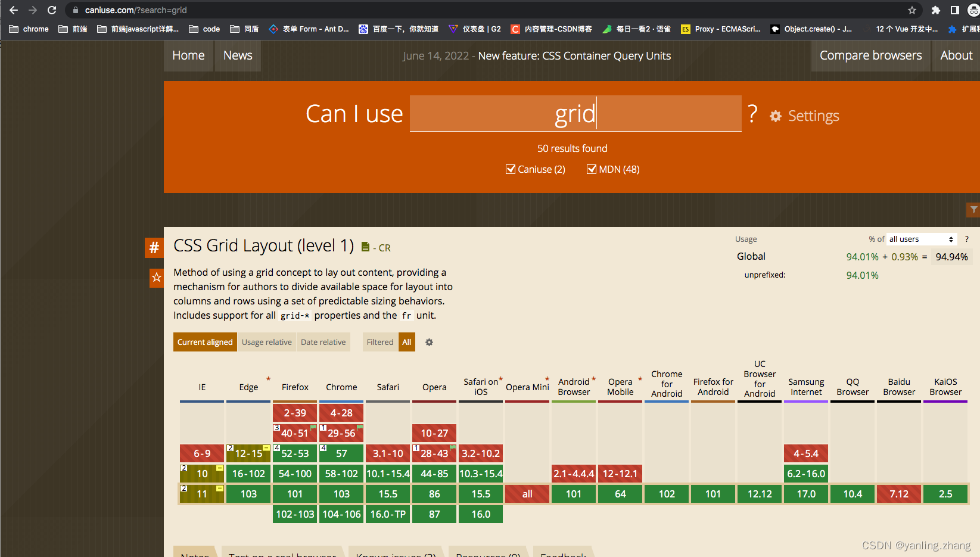Click the Settings link
The height and width of the screenshot is (557, 980).
813,116
